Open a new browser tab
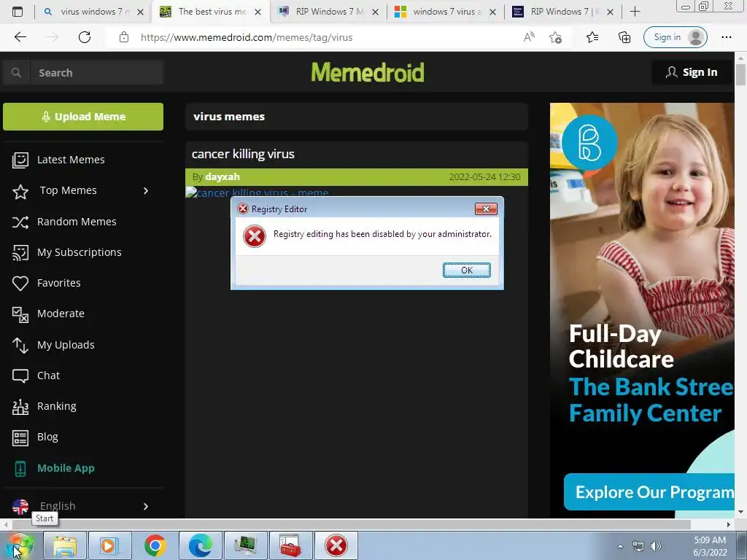This screenshot has width=747, height=560. pos(635,12)
